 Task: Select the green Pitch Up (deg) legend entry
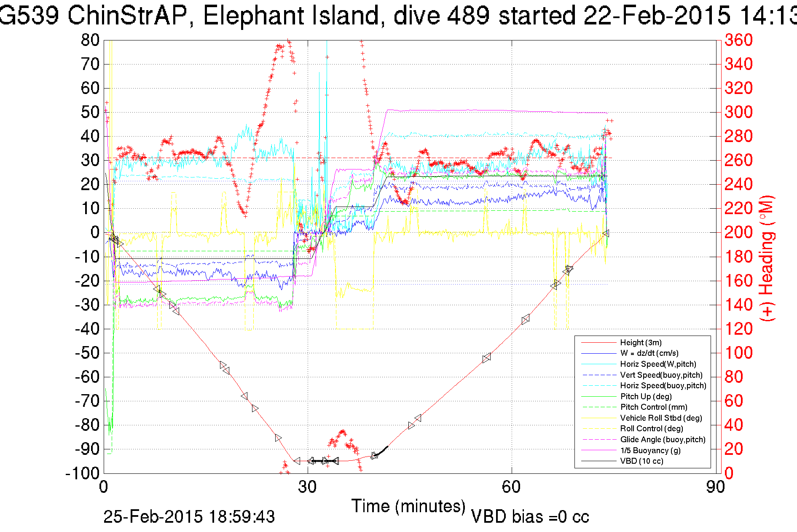pyautogui.click(x=646, y=397)
